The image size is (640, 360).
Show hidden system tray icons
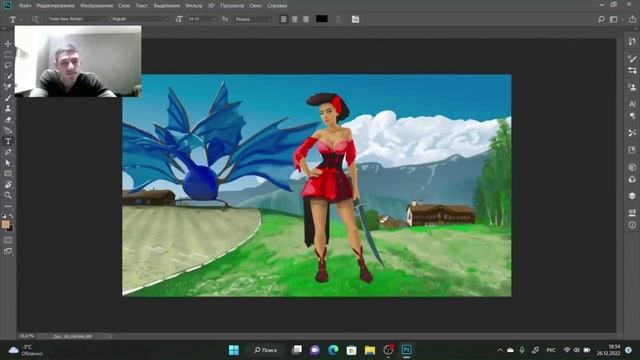500,350
